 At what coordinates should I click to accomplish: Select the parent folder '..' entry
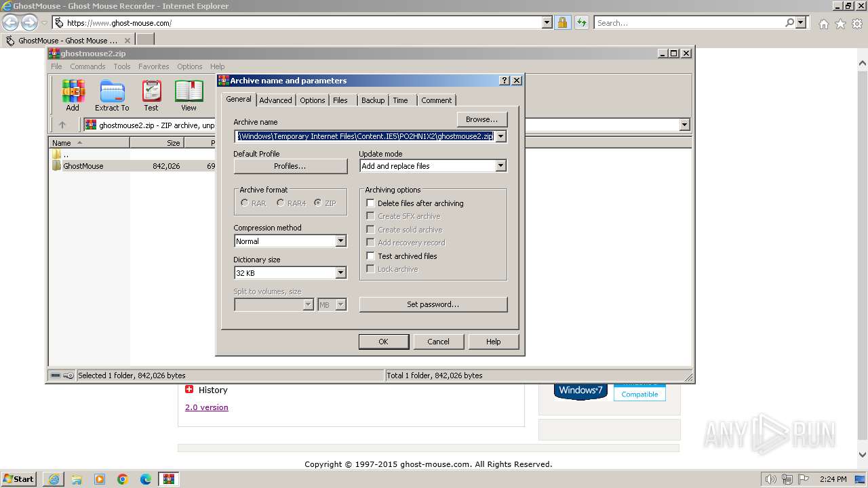(x=66, y=155)
